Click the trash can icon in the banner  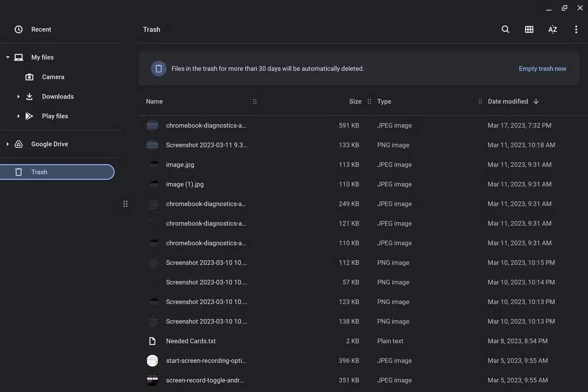click(x=159, y=69)
